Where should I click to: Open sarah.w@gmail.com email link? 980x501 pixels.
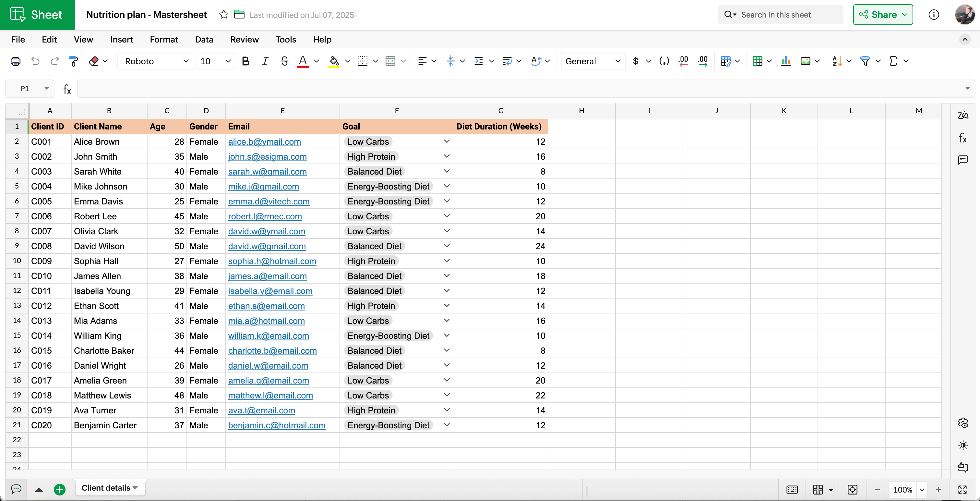(x=268, y=172)
